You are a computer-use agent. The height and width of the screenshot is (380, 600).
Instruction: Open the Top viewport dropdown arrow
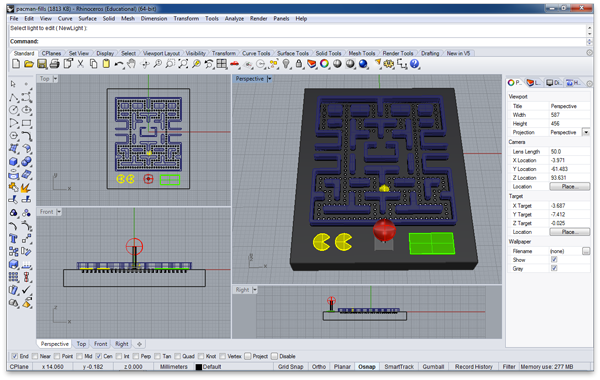click(55, 79)
